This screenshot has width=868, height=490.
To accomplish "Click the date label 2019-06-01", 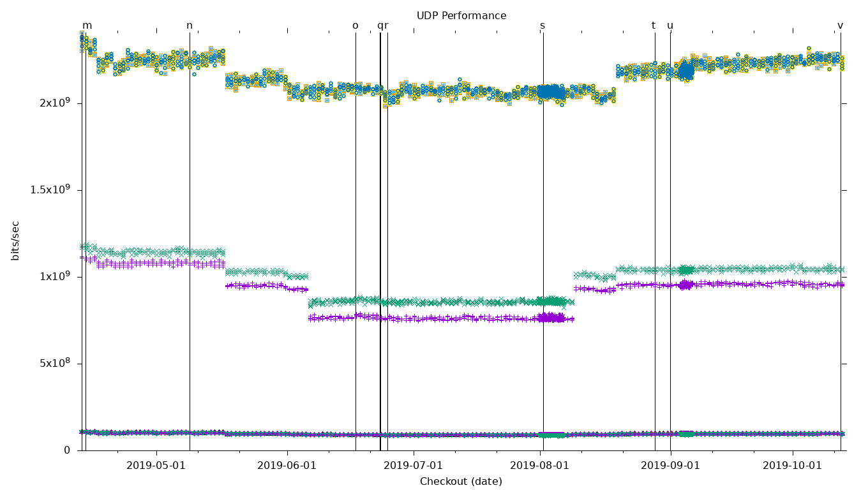I will click(x=287, y=466).
